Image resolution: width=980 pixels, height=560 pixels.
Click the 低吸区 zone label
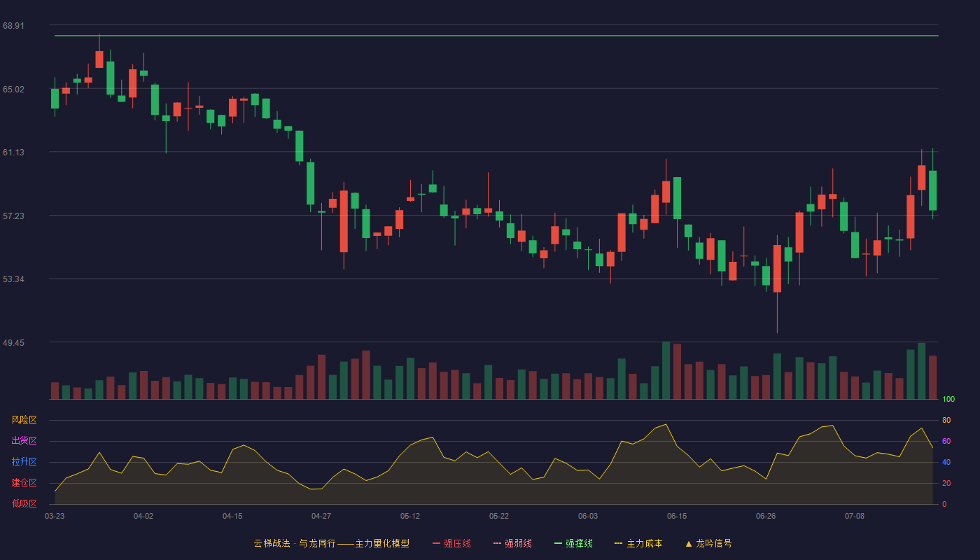pos(24,504)
